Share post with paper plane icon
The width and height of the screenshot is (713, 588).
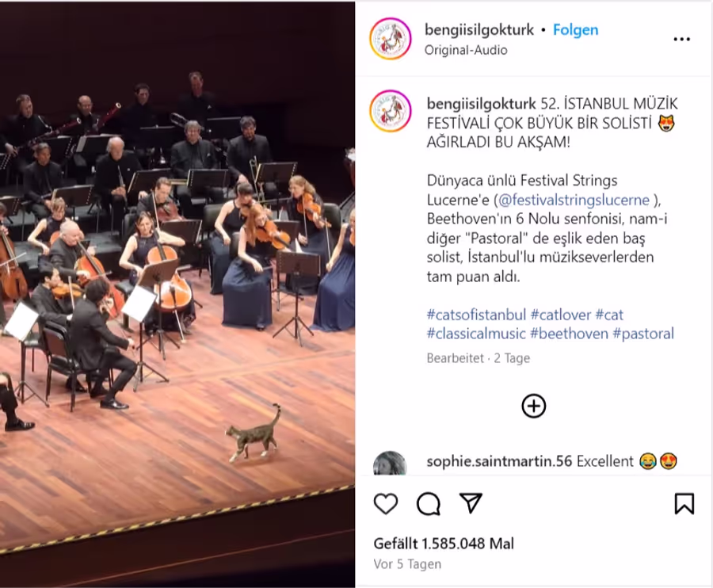click(471, 503)
